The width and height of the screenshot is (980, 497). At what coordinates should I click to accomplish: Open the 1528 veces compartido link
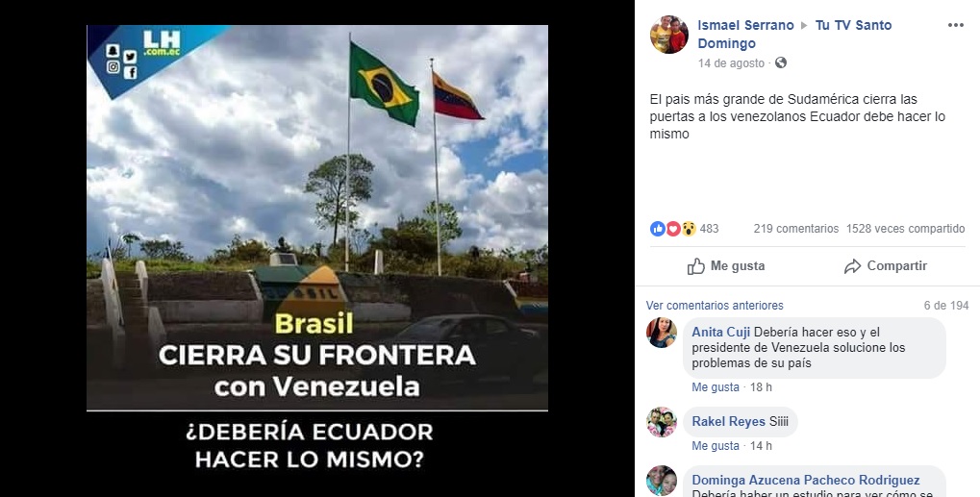906,229
